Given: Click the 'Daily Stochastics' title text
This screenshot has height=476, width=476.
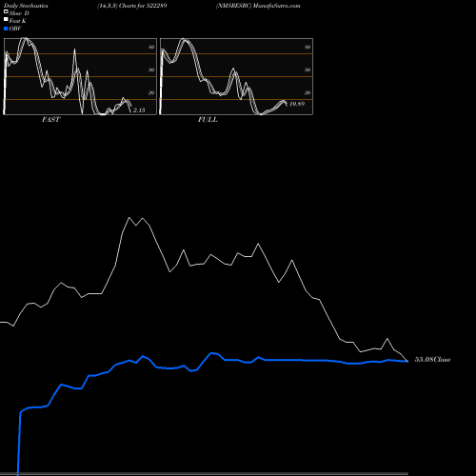Looking at the screenshot, I should tap(26, 6).
